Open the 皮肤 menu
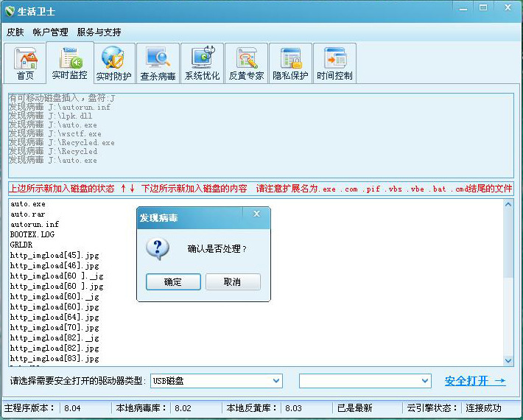This screenshot has height=420, width=523. [15, 32]
